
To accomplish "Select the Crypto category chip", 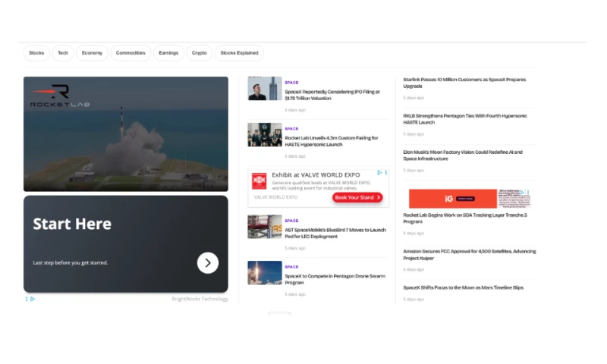I will click(x=200, y=53).
